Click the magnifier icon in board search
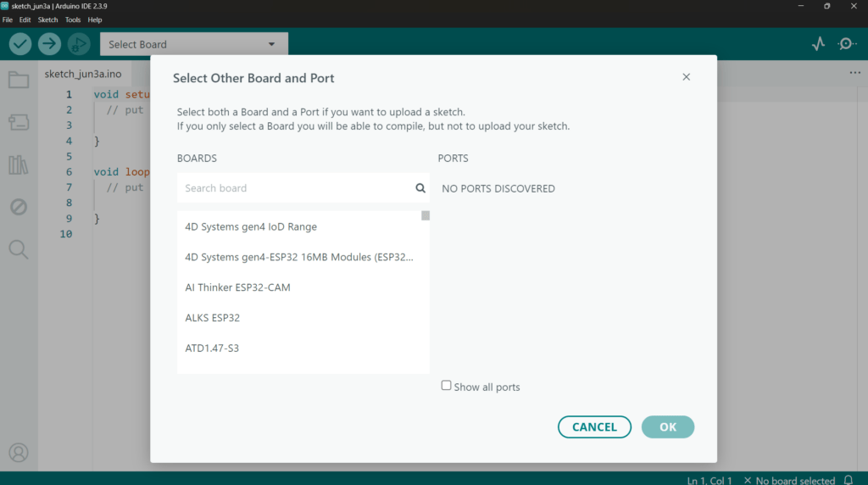This screenshot has width=868, height=485. coord(420,188)
